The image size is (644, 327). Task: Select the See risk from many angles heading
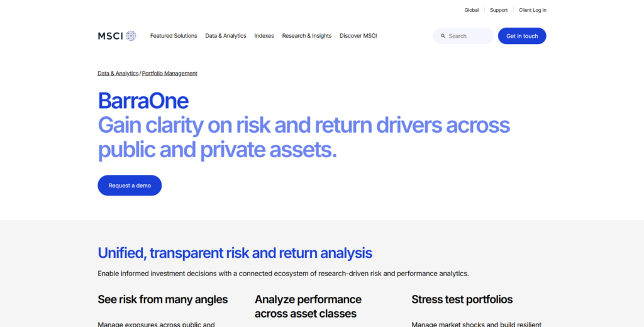click(163, 299)
